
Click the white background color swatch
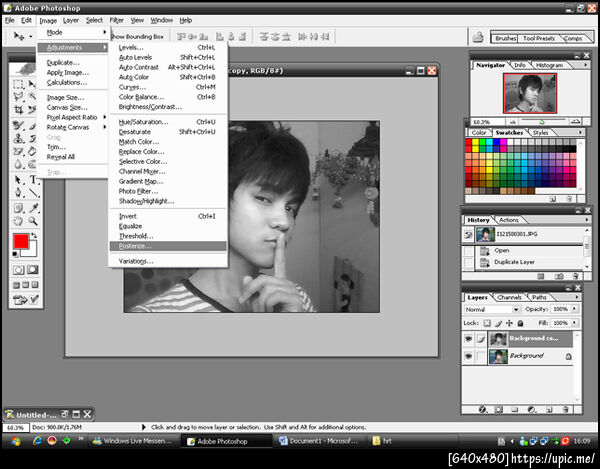32,251
